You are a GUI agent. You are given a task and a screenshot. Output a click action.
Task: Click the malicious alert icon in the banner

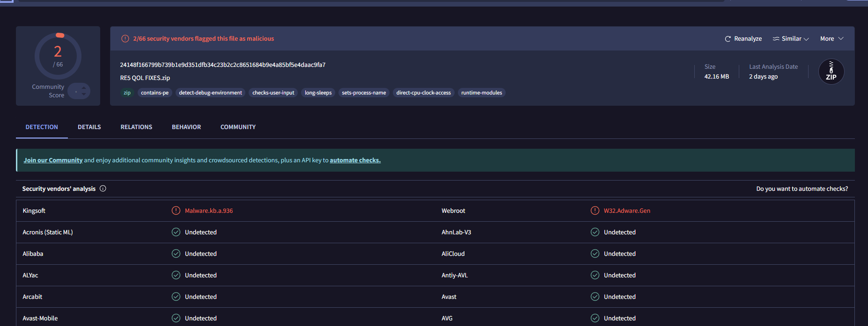click(x=125, y=39)
